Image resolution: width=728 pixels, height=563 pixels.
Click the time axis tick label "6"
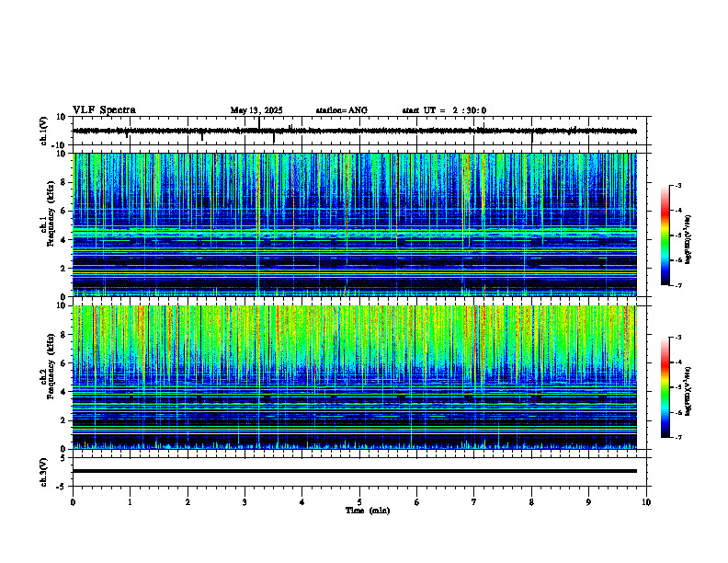(x=417, y=502)
